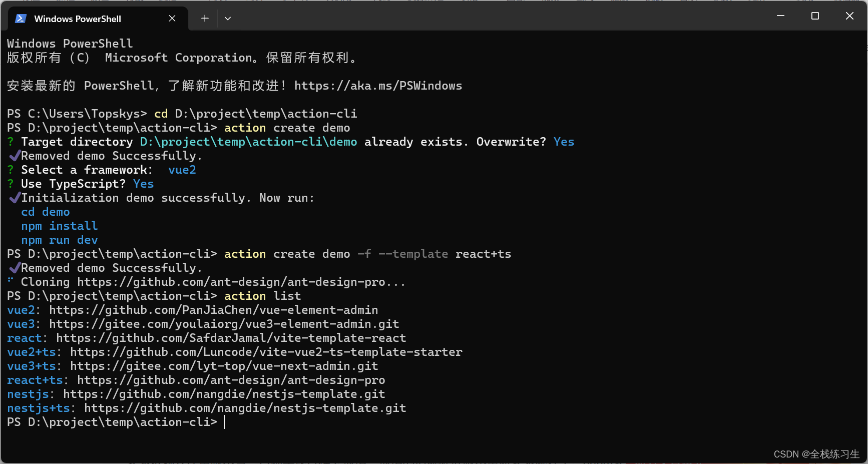Click the checkmark before Initialization demo successfully
Screen dimensions: 868x464
pyautogui.click(x=15, y=198)
